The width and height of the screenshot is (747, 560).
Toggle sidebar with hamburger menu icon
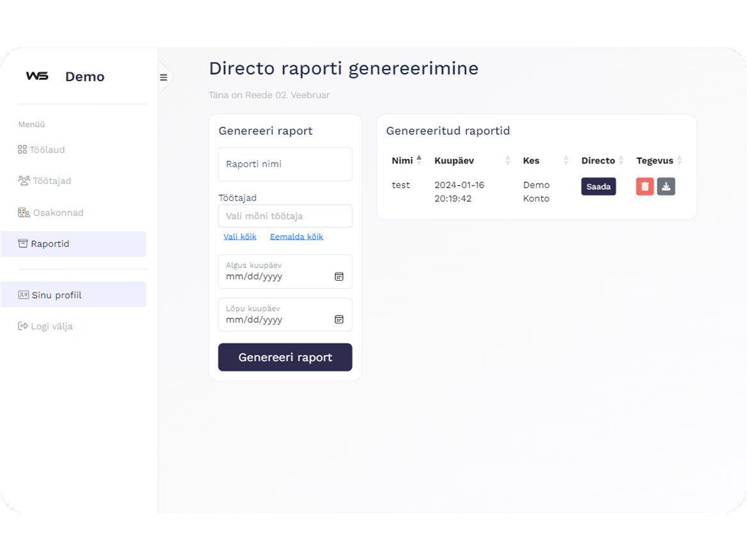(x=164, y=77)
